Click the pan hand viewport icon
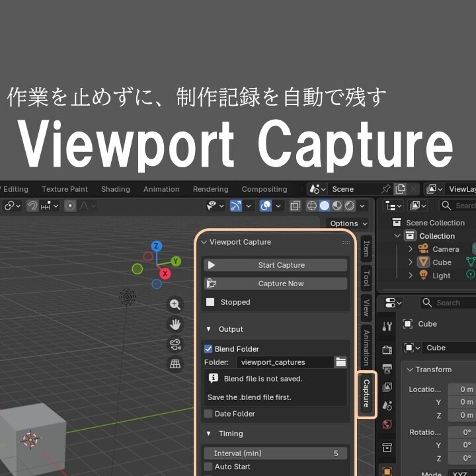Image resolution: width=476 pixels, height=476 pixels. tap(175, 325)
